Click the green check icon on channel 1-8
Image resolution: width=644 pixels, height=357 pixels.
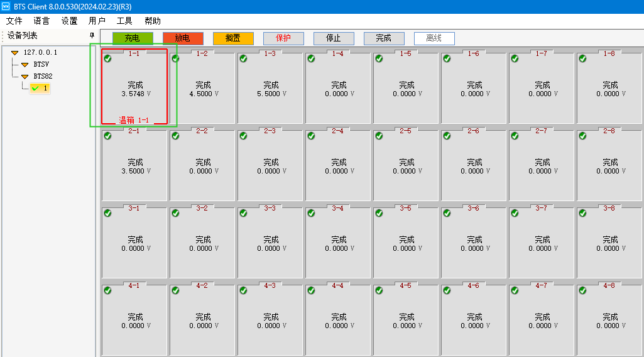582,58
